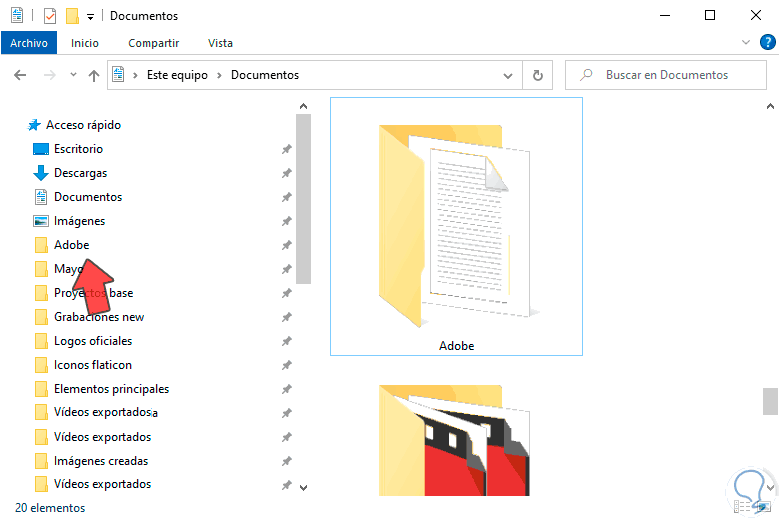Image resolution: width=780 pixels, height=520 pixels.
Task: Open the Archivo tab
Action: [x=29, y=43]
